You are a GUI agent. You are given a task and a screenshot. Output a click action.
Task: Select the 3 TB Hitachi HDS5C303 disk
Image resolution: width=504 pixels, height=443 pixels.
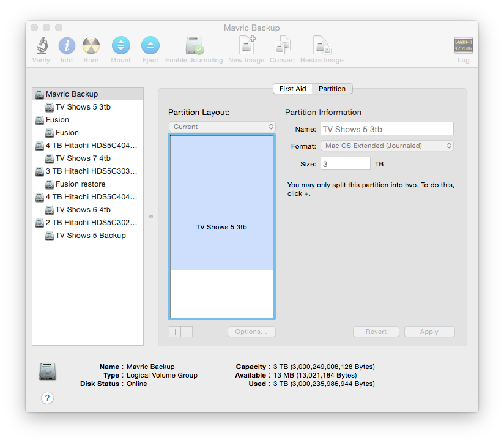click(87, 171)
